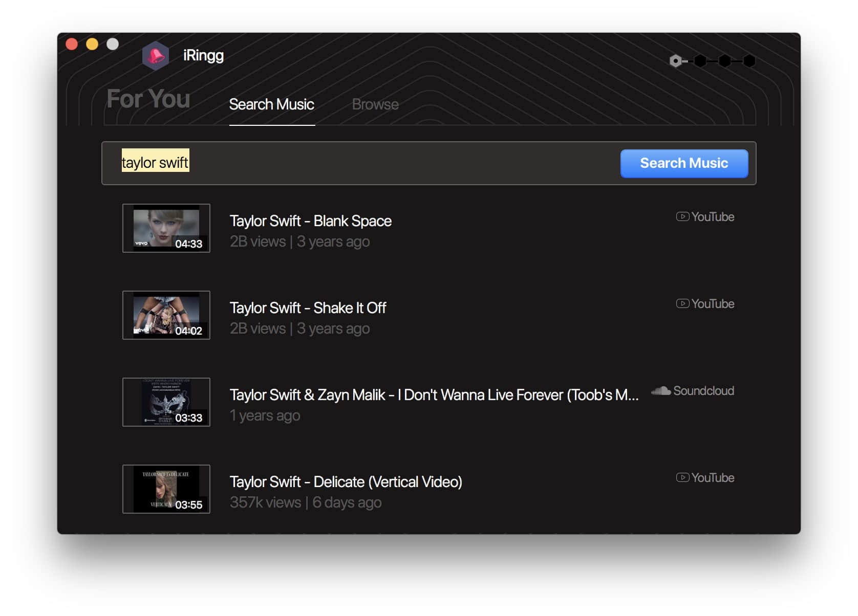Select the Delicate (Vertical Video) thumbnail
The image size is (858, 616).
click(x=166, y=489)
